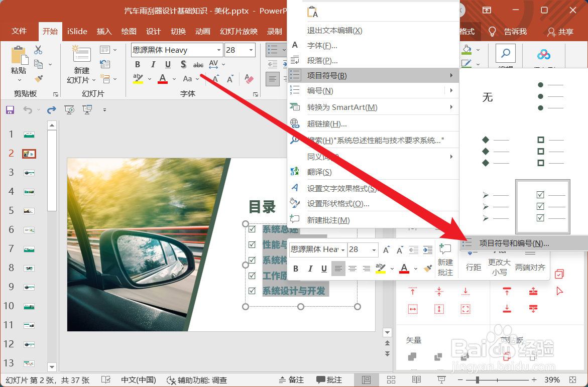The height and width of the screenshot is (387, 588).
Task: Expand the 编号(N) submenu arrow
Action: (451, 90)
